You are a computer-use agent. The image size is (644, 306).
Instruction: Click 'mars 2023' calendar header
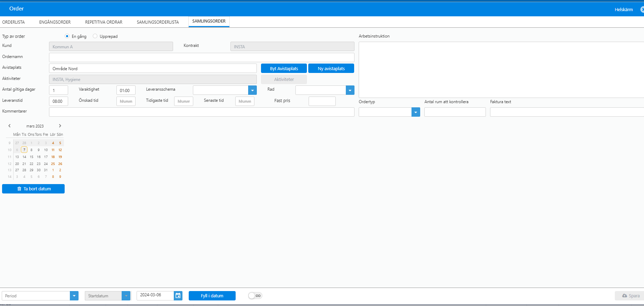click(35, 126)
